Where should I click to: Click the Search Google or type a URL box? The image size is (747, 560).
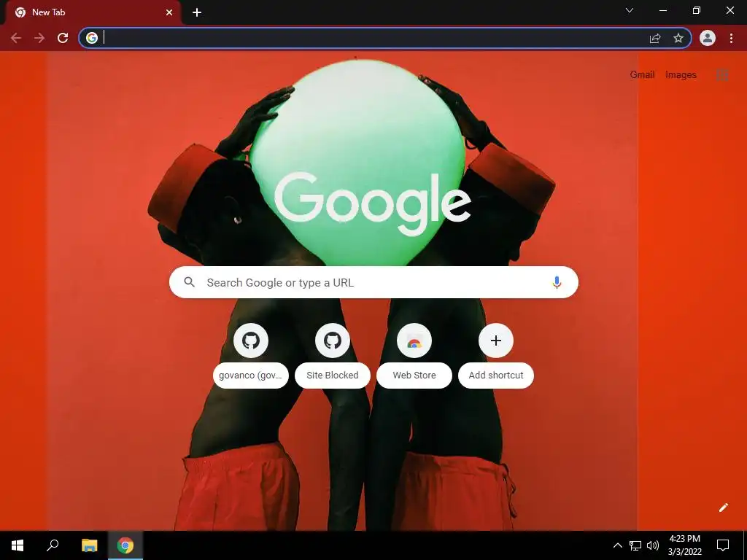coord(374,282)
